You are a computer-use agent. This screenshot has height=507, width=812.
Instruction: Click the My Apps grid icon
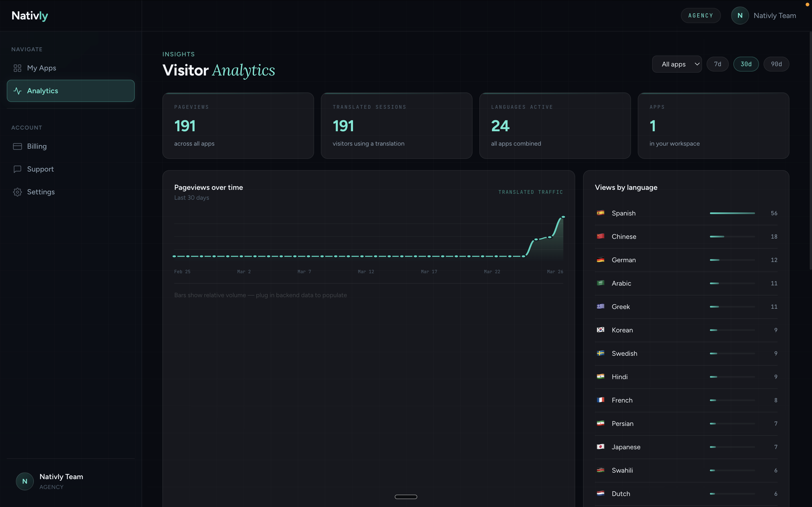tap(17, 68)
